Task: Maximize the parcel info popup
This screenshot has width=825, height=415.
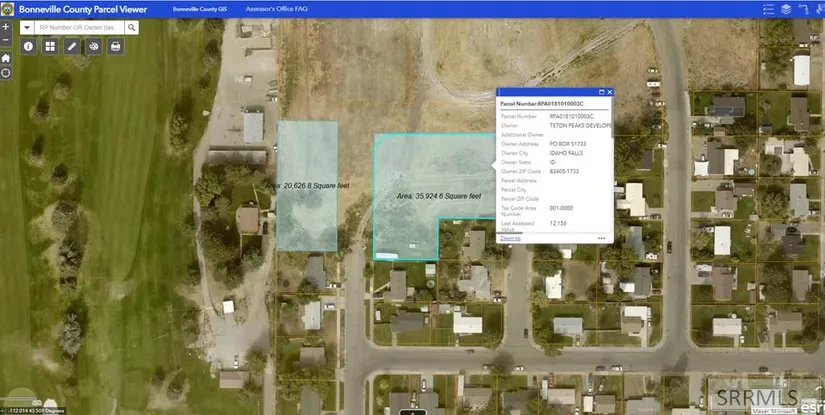Action: click(601, 92)
